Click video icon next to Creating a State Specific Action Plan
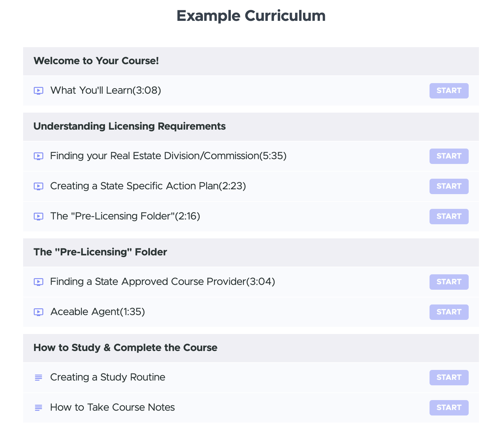 (x=39, y=186)
